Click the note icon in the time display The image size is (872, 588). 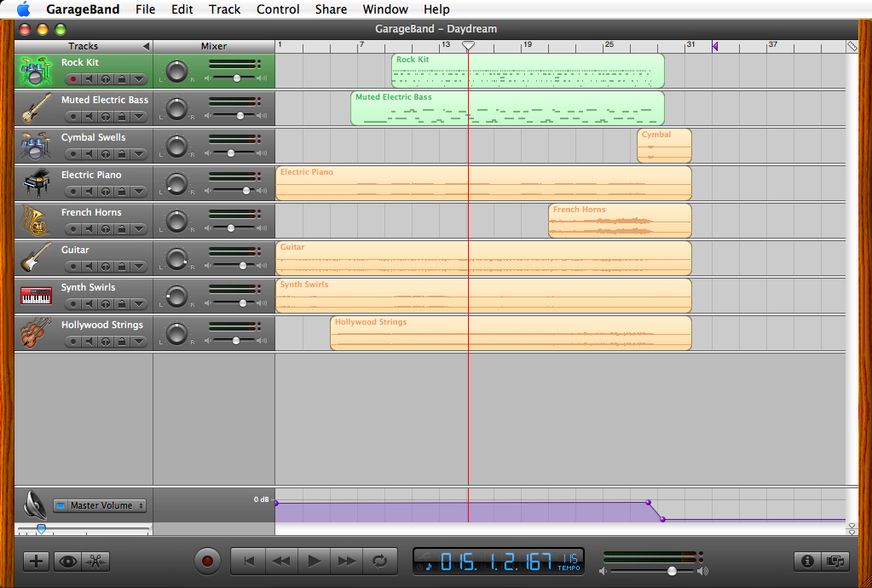428,567
